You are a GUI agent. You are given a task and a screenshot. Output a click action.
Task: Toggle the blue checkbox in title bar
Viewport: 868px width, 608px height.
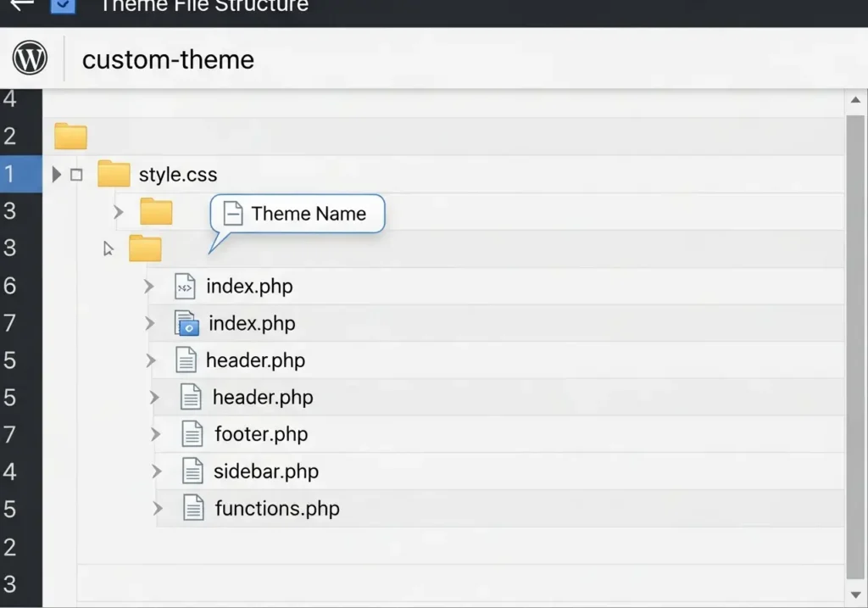[x=63, y=5]
